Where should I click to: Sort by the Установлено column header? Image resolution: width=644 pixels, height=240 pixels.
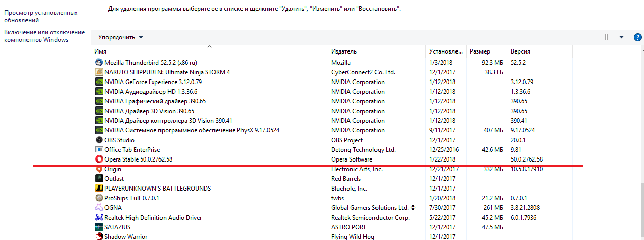(x=446, y=51)
